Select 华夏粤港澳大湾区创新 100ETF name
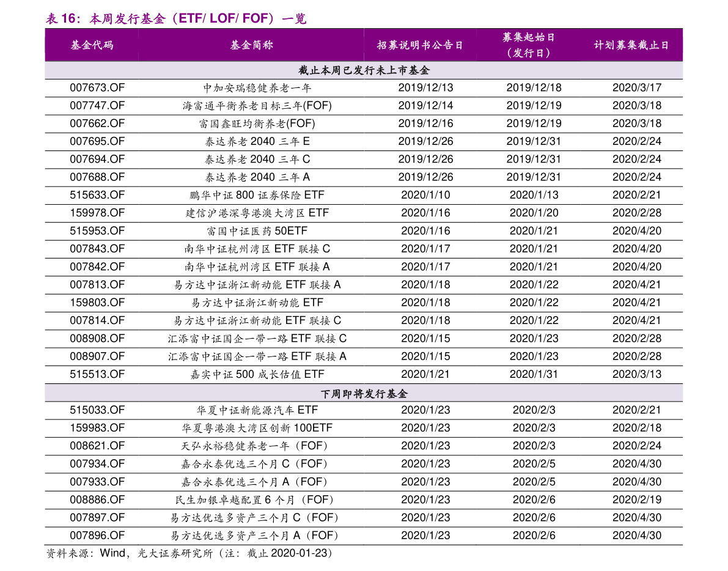The width and height of the screenshot is (728, 571). [x=257, y=428]
